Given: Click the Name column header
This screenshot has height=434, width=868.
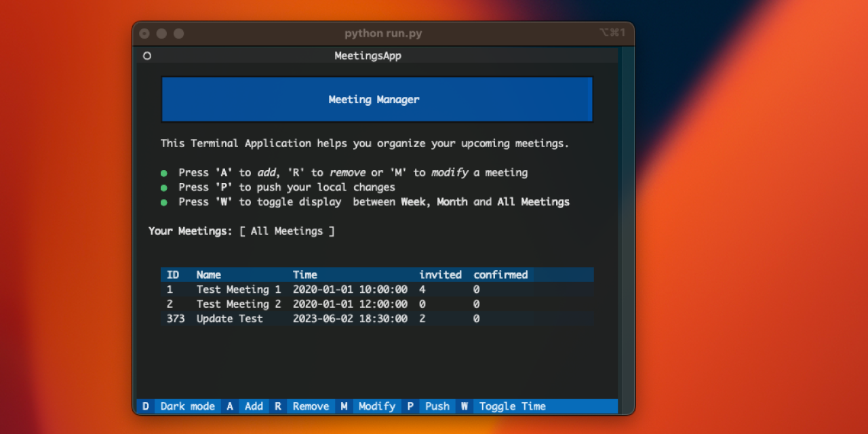Looking at the screenshot, I should pos(208,275).
